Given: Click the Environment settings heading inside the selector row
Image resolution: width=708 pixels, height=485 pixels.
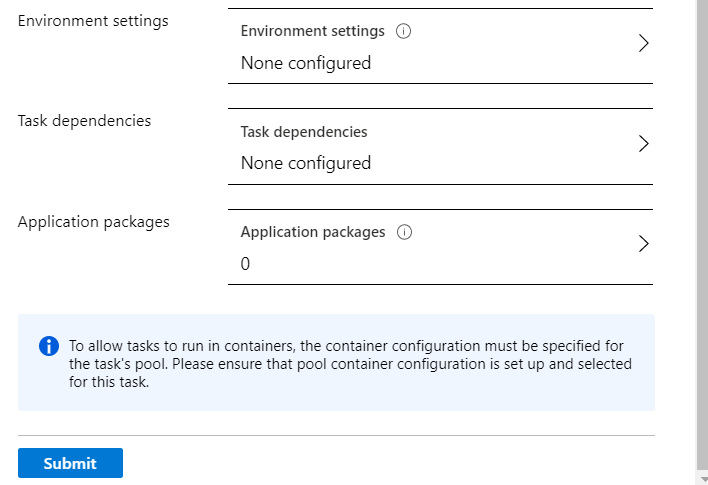Looking at the screenshot, I should (312, 31).
